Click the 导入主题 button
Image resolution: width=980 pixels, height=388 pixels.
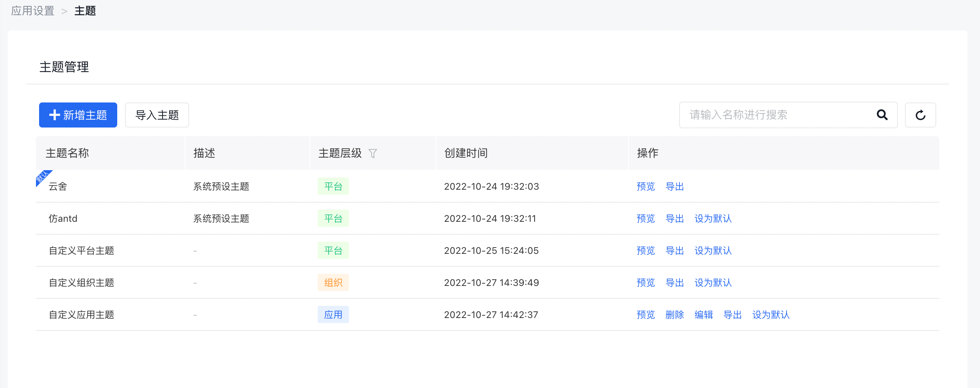pyautogui.click(x=157, y=115)
